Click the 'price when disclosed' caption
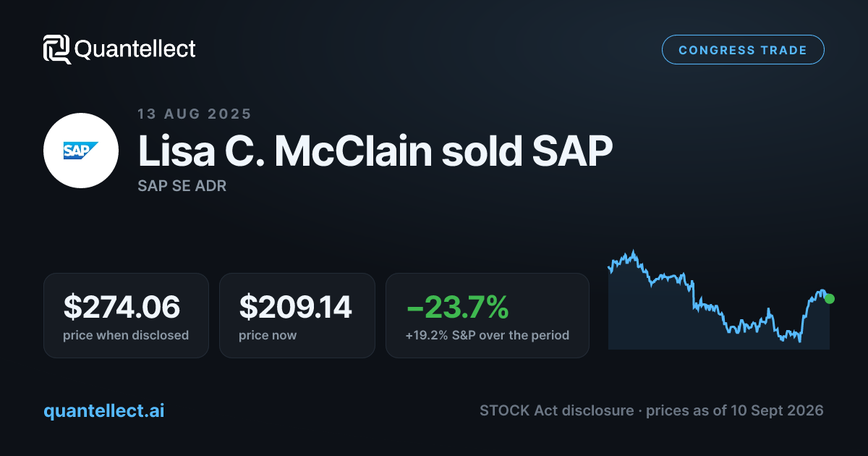This screenshot has width=868, height=456. (126, 335)
